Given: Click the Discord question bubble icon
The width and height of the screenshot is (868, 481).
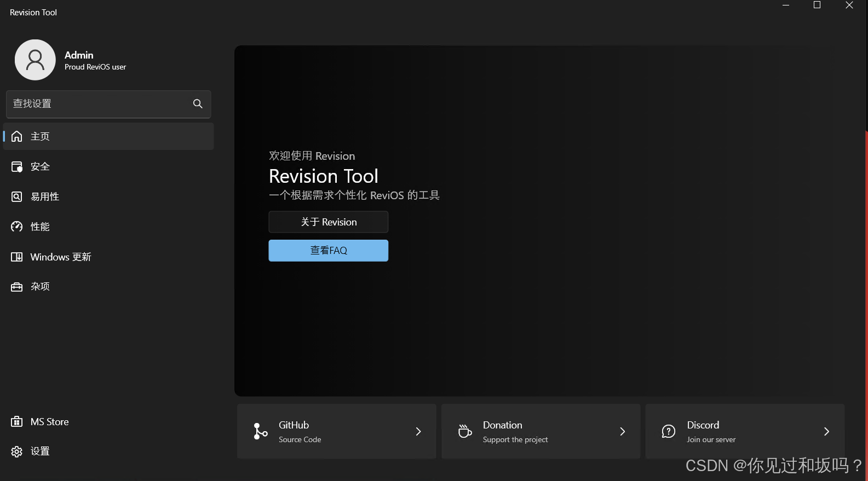Looking at the screenshot, I should (x=669, y=431).
